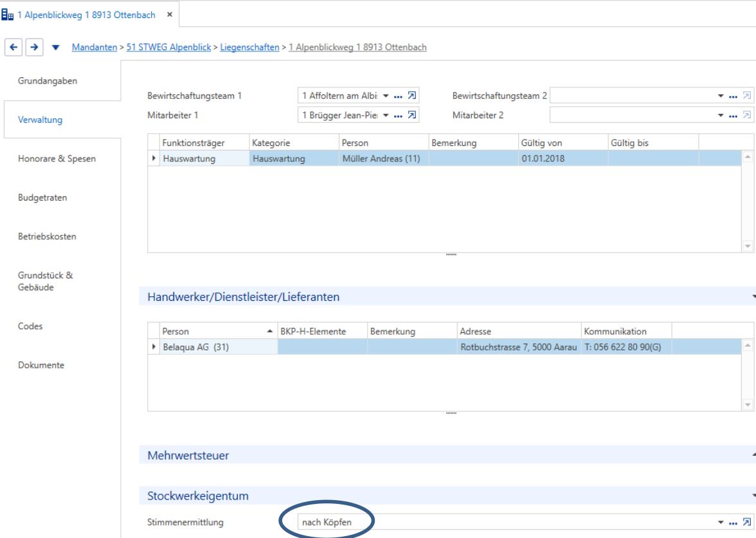The width and height of the screenshot is (756, 538).
Task: Open the Honorare & Spesen tab
Action: 57,159
